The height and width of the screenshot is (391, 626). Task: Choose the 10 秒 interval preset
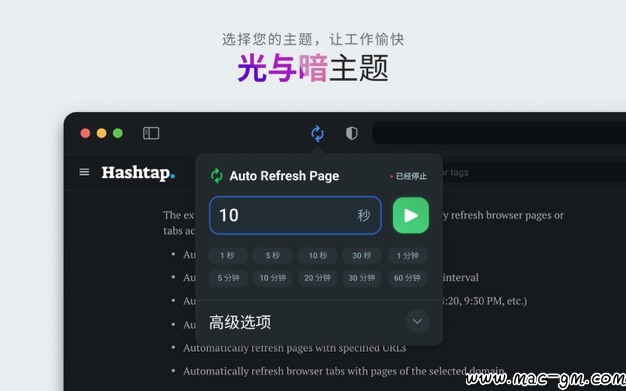[x=317, y=256]
